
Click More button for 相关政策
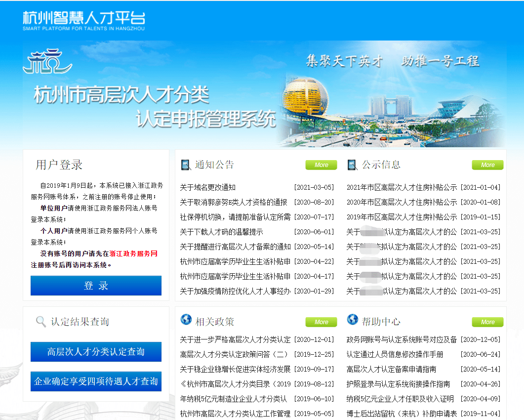coord(321,322)
